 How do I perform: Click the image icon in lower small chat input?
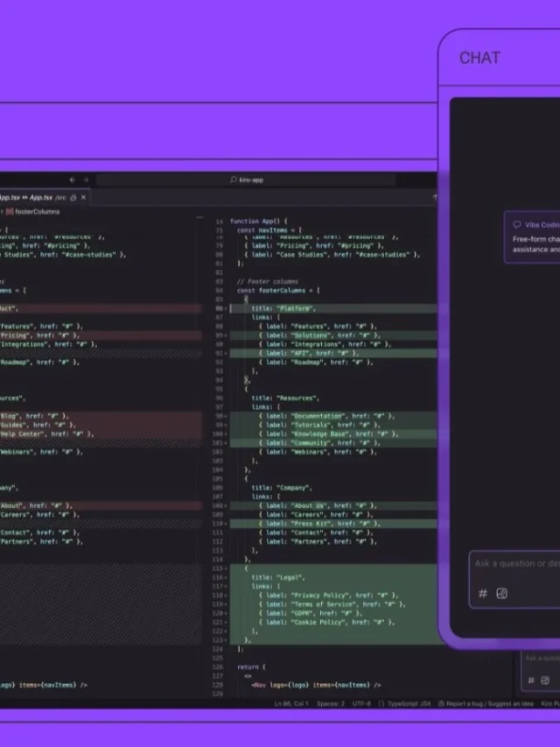click(x=545, y=680)
